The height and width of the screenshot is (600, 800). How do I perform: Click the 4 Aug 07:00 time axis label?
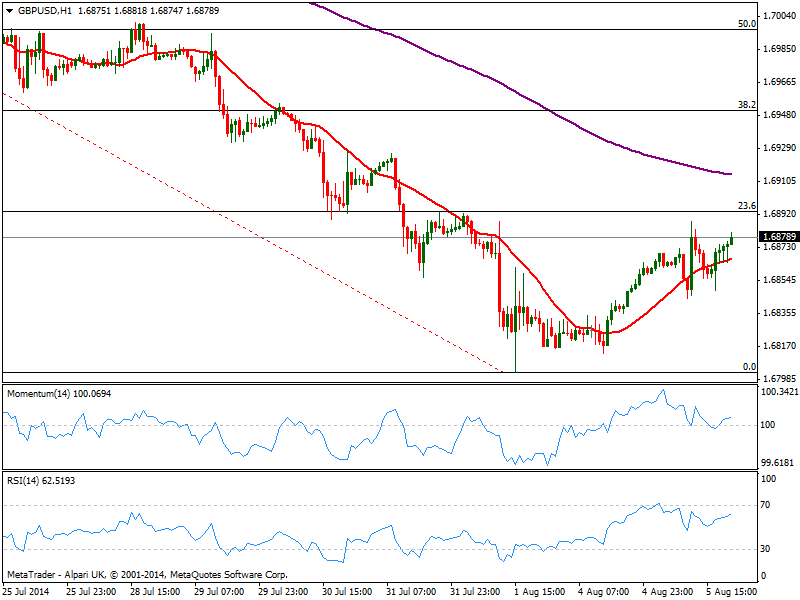coord(604,591)
